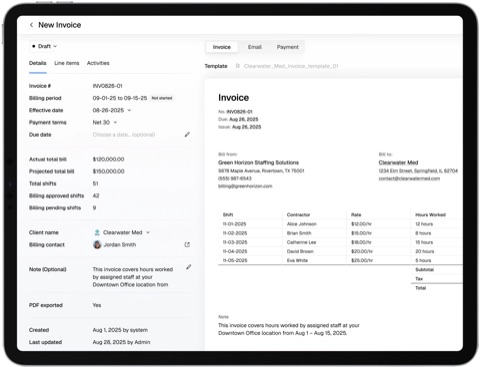Screen dimensions: 480x367
Task: Open the Activities tab
Action: click(98, 63)
